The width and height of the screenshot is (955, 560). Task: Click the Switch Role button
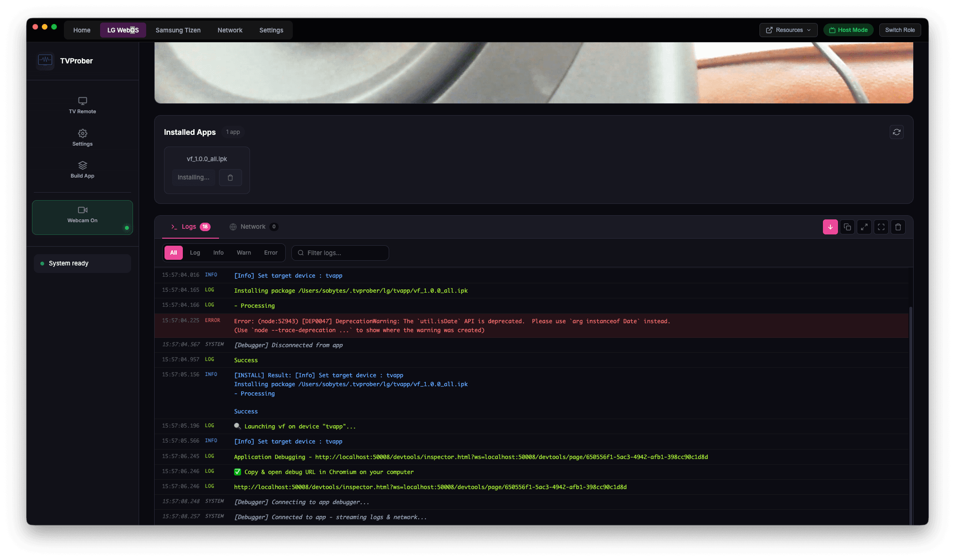click(x=900, y=30)
